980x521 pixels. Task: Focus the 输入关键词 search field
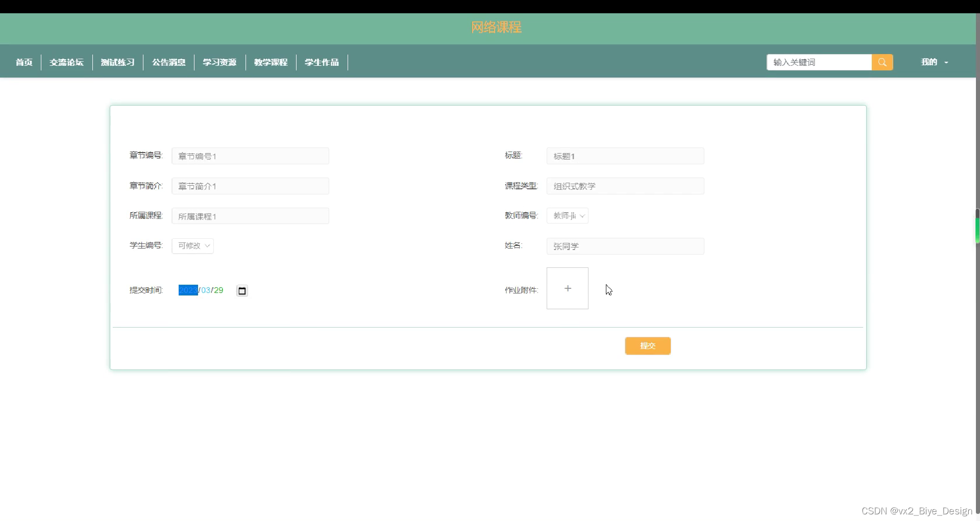click(819, 62)
